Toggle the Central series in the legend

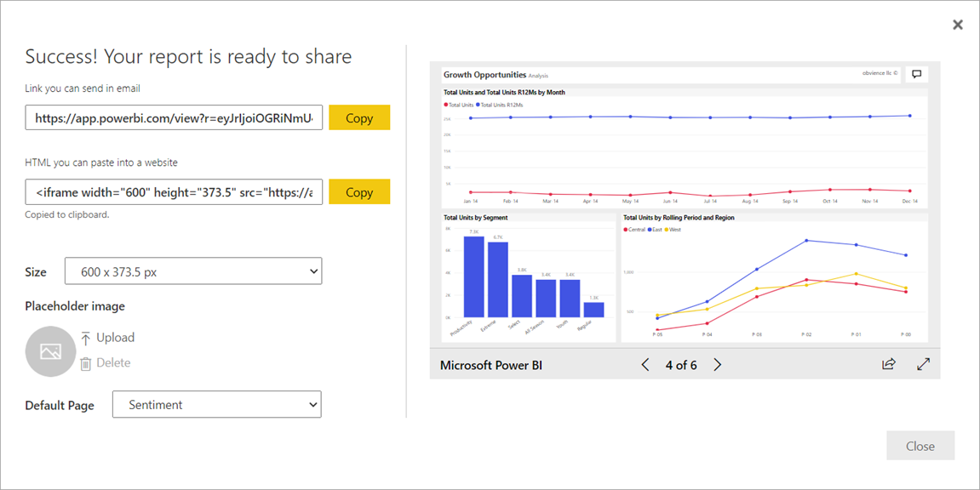pos(637,229)
